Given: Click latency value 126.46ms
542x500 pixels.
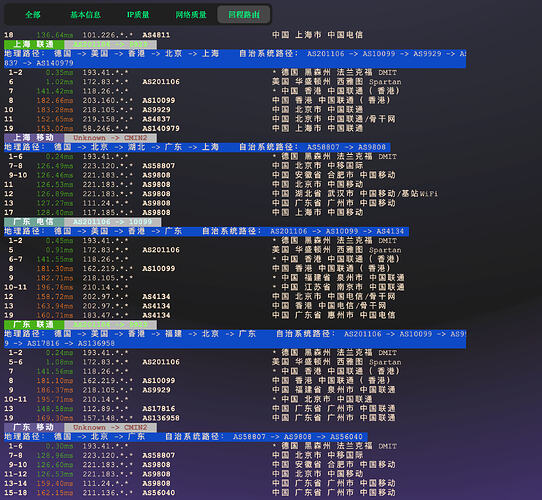Looking at the screenshot, I should tap(55, 175).
